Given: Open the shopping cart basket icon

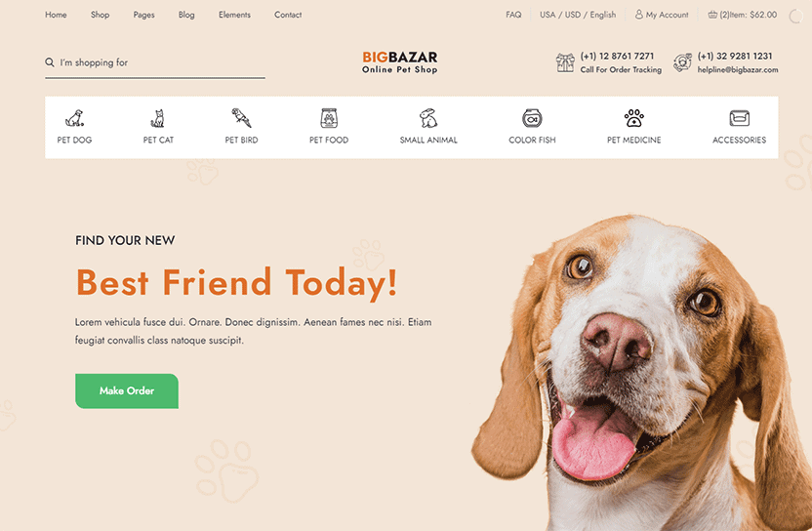Looking at the screenshot, I should pyautogui.click(x=712, y=15).
